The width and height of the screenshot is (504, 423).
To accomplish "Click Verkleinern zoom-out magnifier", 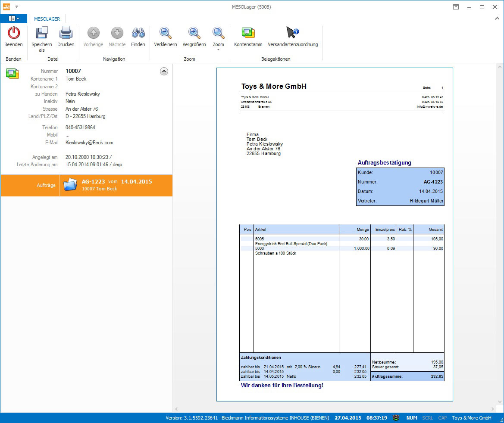I will 166,33.
